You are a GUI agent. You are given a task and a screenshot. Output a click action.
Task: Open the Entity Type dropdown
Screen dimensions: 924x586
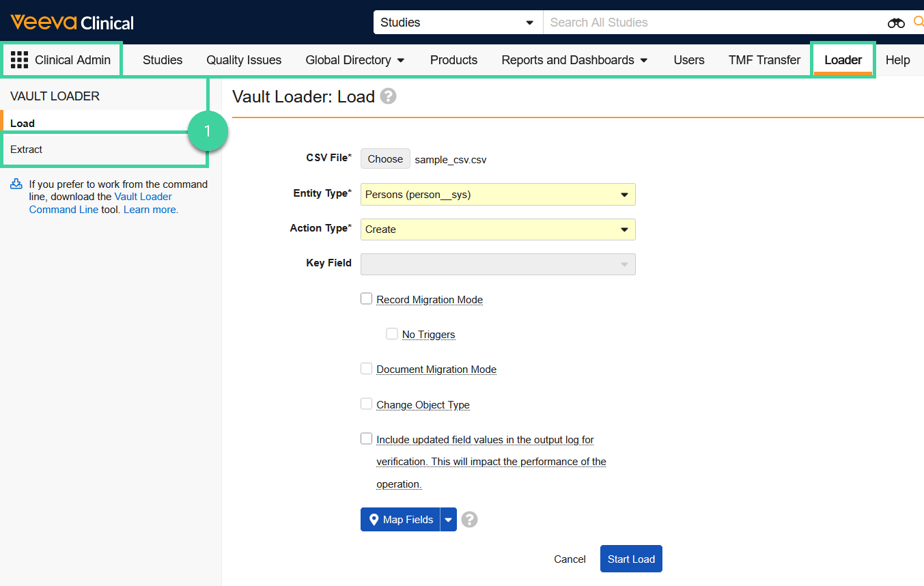[498, 195]
